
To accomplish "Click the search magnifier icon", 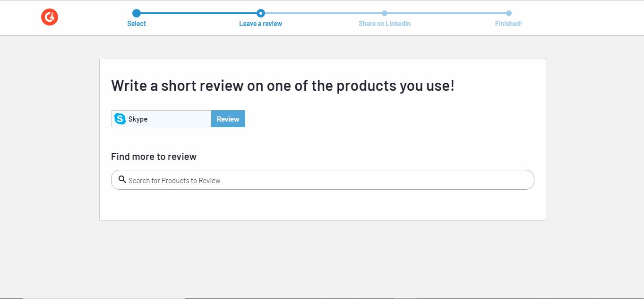I will pyautogui.click(x=122, y=179).
